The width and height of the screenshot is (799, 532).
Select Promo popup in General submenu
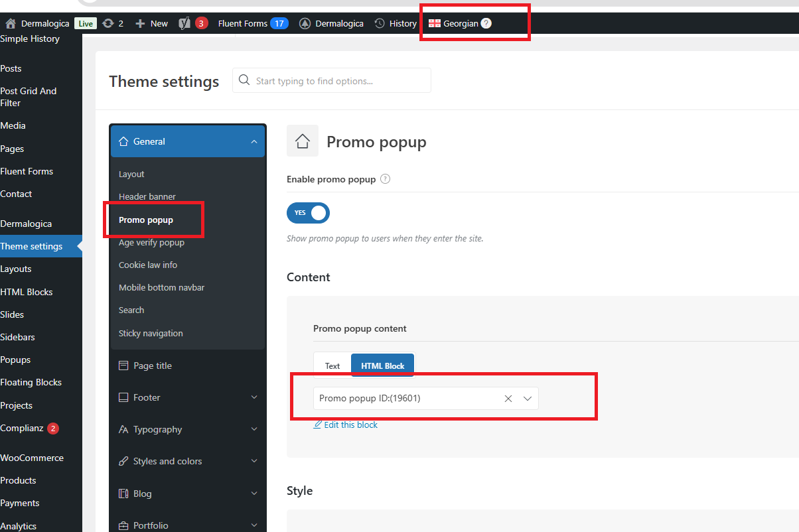[146, 220]
